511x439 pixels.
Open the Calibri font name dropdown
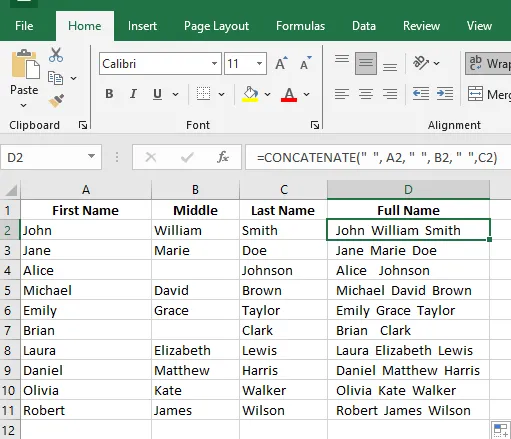(x=214, y=63)
